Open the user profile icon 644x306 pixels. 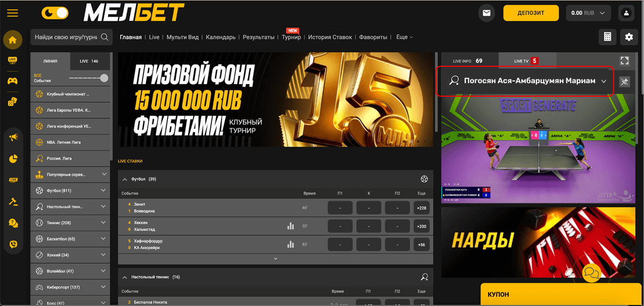point(627,13)
